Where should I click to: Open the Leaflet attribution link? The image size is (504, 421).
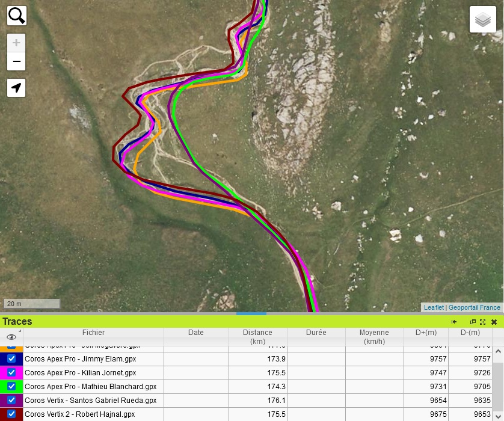coord(433,307)
